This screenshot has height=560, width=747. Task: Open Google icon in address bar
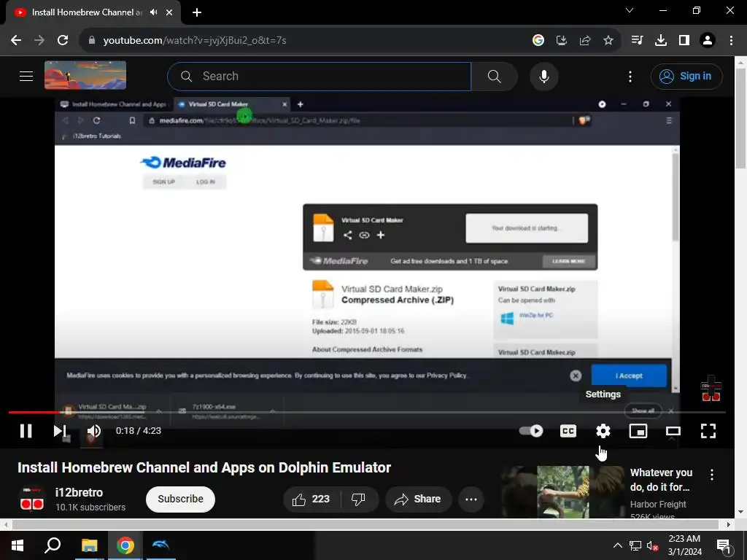(x=538, y=41)
